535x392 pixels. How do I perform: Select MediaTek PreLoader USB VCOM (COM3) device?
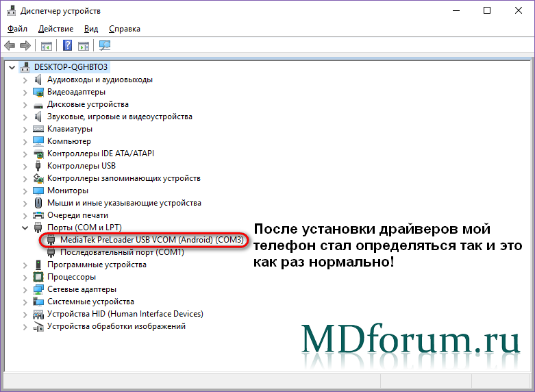pyautogui.click(x=147, y=240)
